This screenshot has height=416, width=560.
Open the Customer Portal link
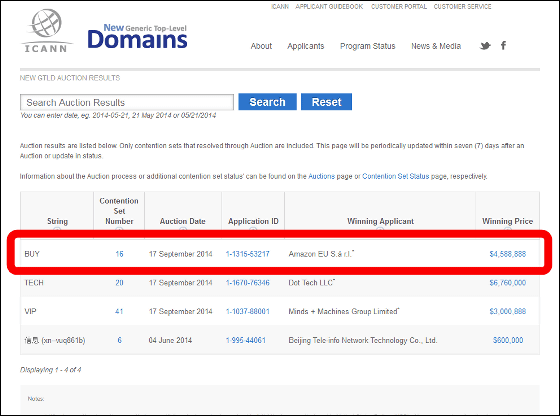pyautogui.click(x=399, y=6)
